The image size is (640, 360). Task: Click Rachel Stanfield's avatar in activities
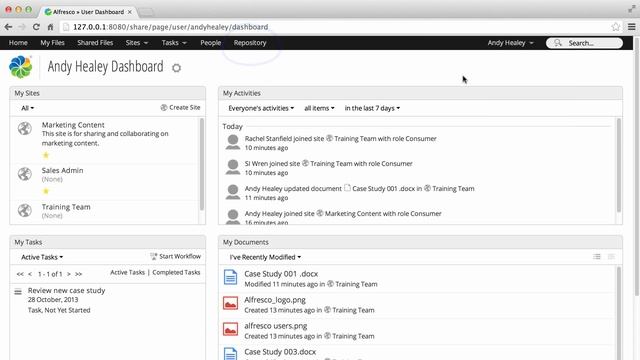coord(233,142)
